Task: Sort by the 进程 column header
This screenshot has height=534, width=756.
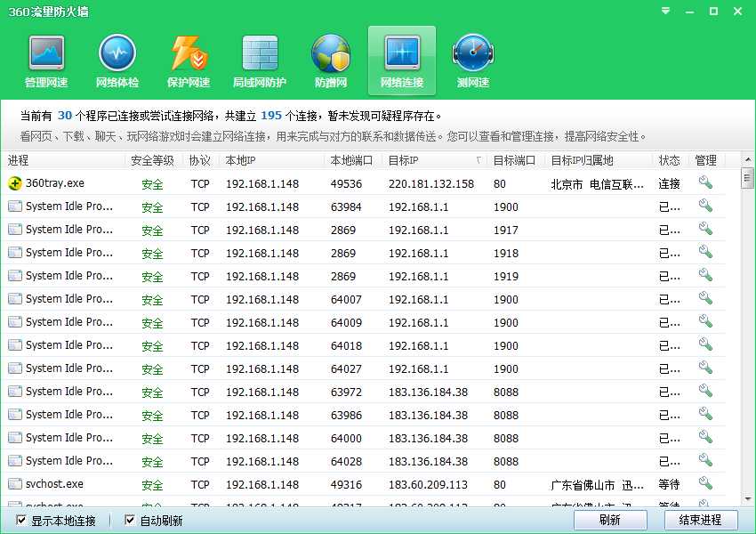Action: (x=63, y=160)
